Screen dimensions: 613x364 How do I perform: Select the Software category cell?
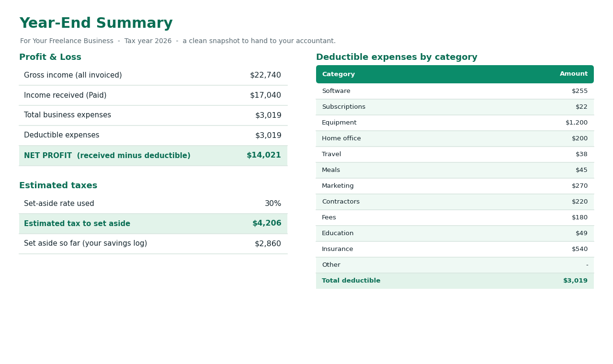(336, 91)
